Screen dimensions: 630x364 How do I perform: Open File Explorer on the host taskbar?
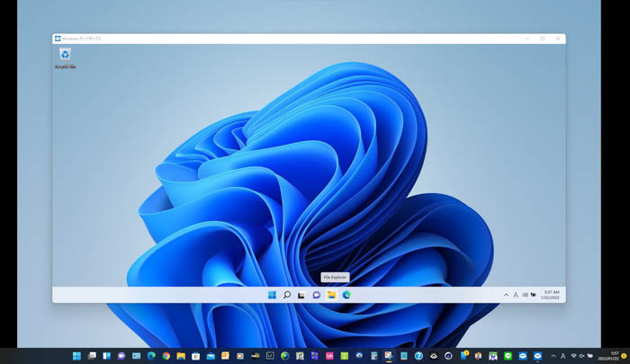pyautogui.click(x=181, y=356)
